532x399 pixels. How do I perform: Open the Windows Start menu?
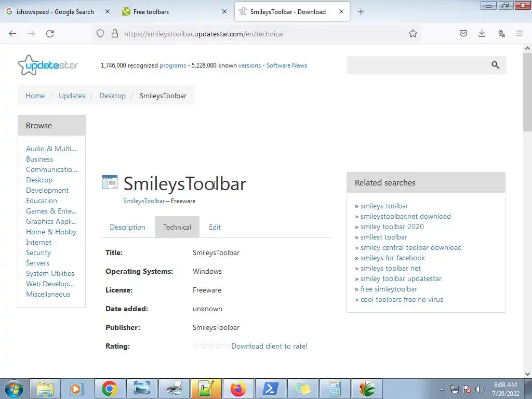click(x=14, y=389)
